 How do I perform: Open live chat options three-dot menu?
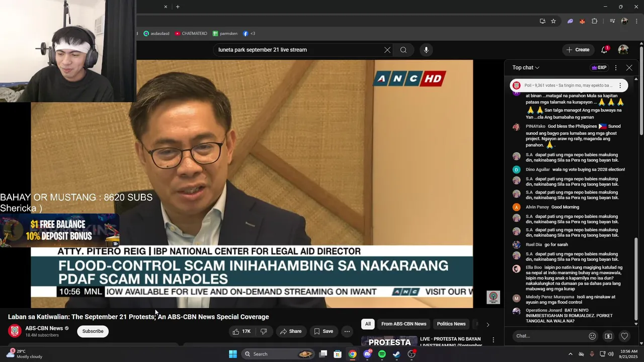point(616,67)
